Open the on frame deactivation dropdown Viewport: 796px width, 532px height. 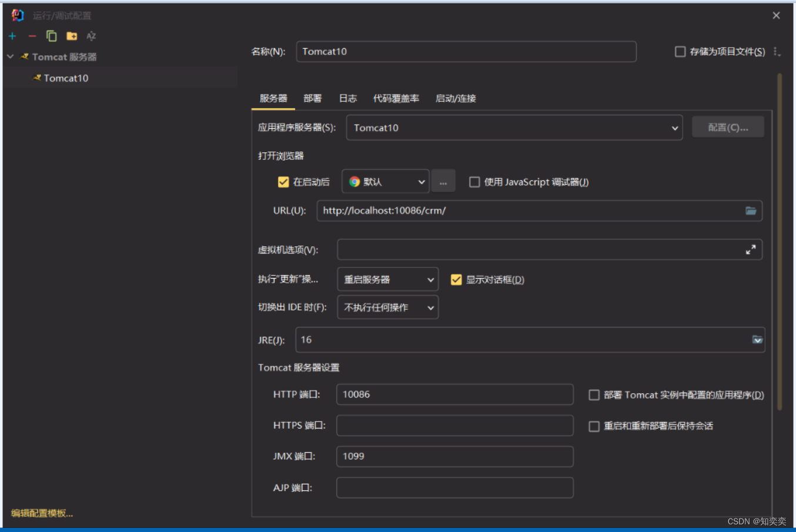click(388, 307)
